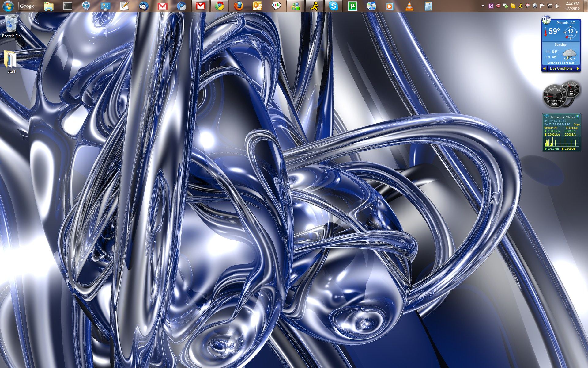Switch to the AIM running-man window
Image resolution: width=588 pixels, height=368 pixels.
[315, 6]
